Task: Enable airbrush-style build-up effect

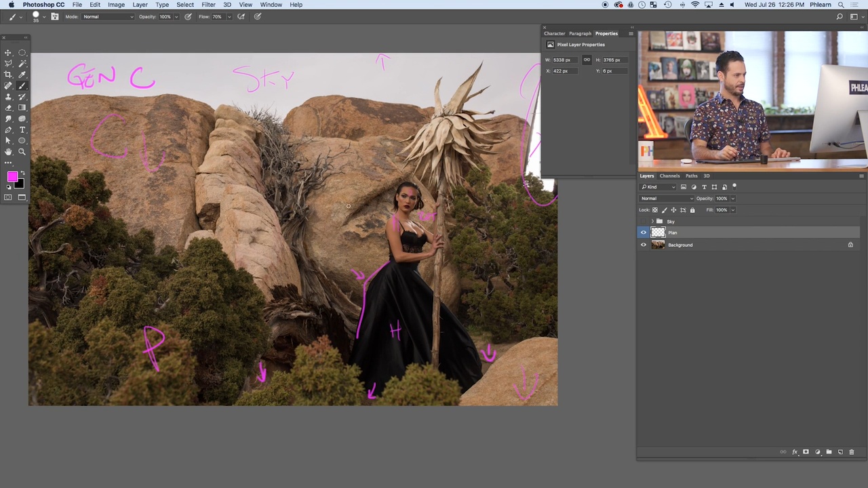Action: click(x=241, y=16)
